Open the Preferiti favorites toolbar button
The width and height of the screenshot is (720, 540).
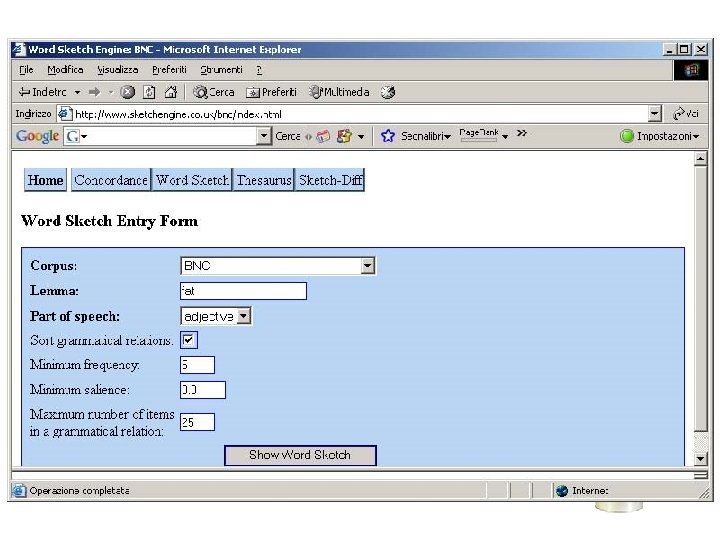[x=271, y=92]
